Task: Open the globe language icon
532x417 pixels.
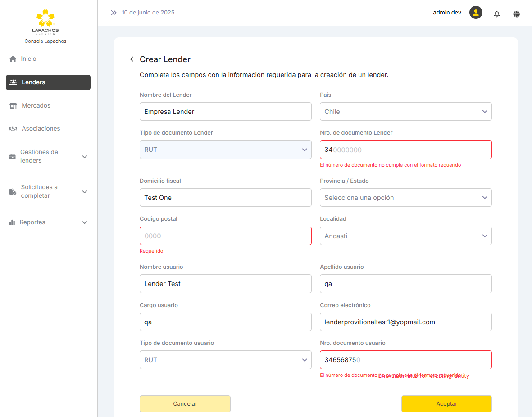Action: pyautogui.click(x=517, y=14)
